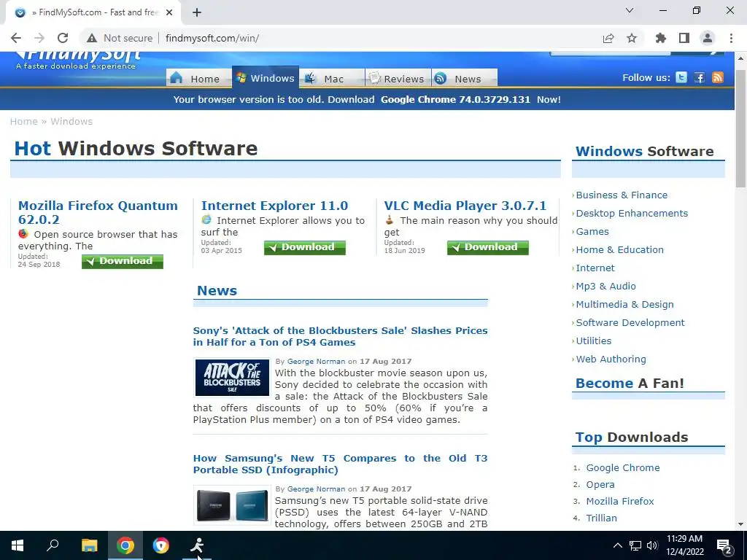Viewport: 747px width, 560px height.
Task: Open the notifications center icon
Action: tap(724, 546)
